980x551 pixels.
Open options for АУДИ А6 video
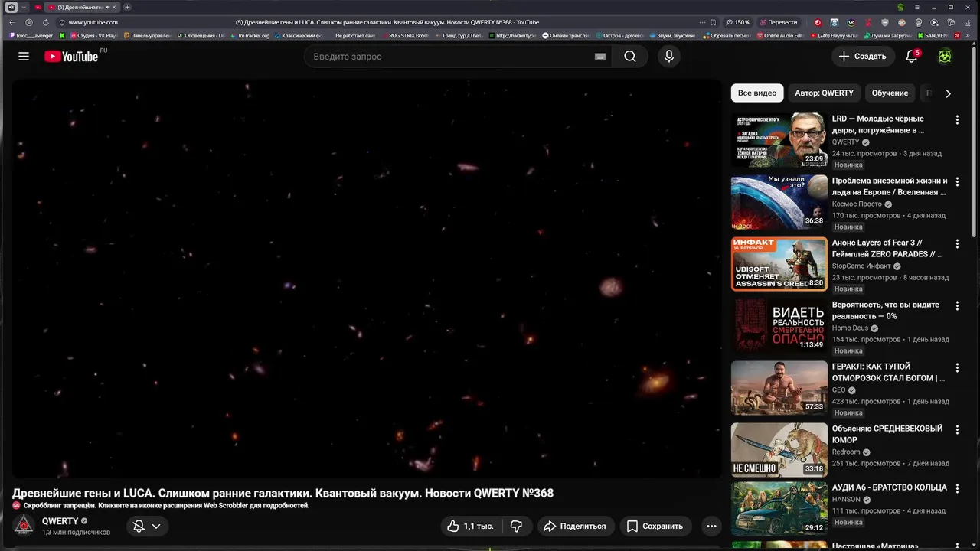point(956,488)
